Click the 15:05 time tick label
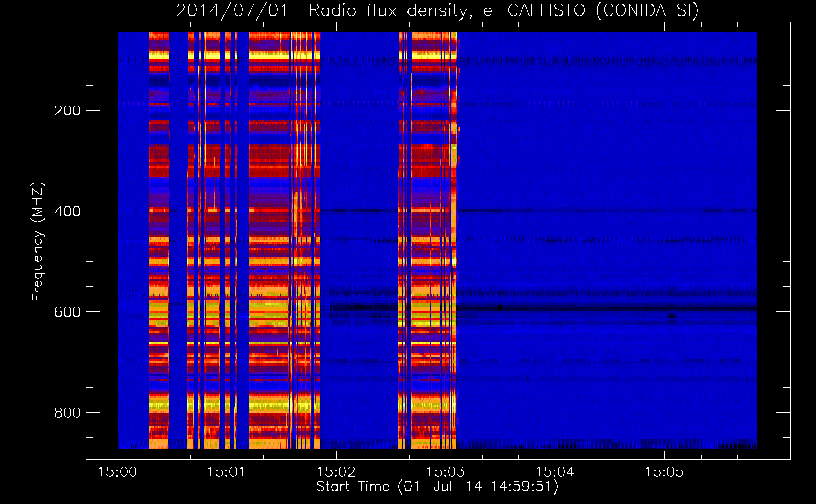816x504 pixels. [x=664, y=472]
